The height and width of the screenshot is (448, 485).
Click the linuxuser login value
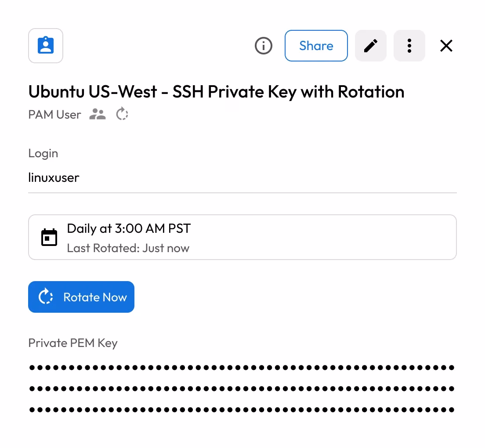54,178
